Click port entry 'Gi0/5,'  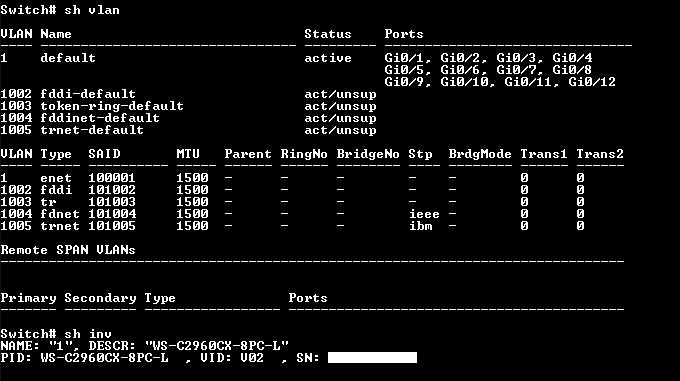tap(408, 70)
